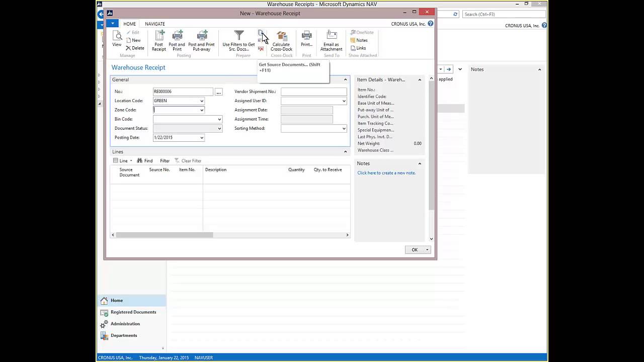The width and height of the screenshot is (644, 362).
Task: Click the Email as Attachment icon
Action: tap(332, 36)
